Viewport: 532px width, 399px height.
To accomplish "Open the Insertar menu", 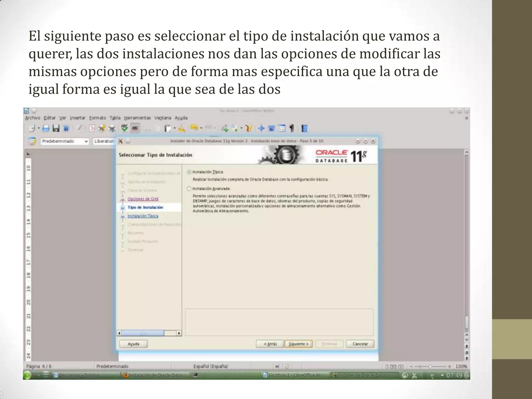I will coord(78,118).
